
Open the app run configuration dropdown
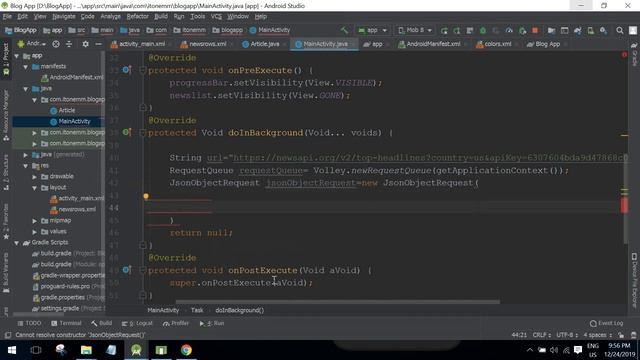[372, 30]
